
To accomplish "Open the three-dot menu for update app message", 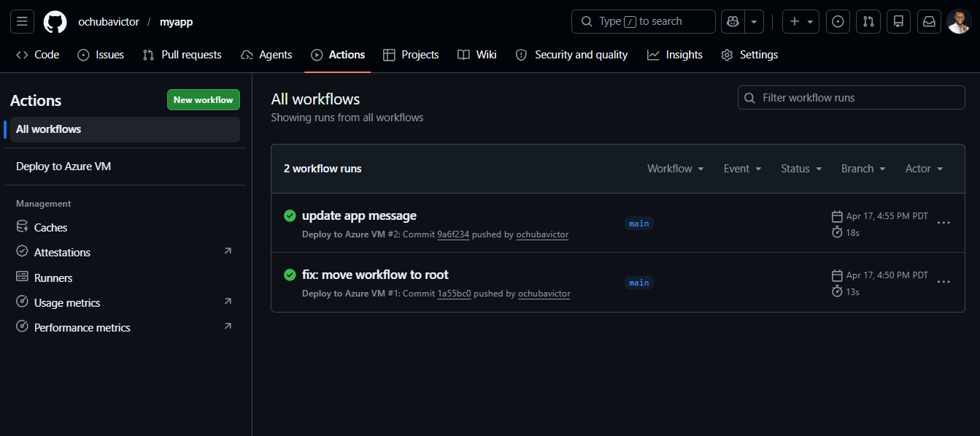I will [944, 223].
